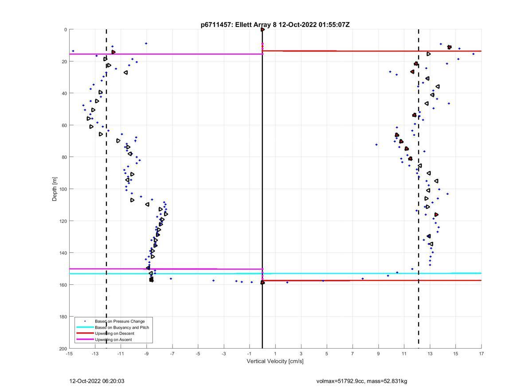The height and width of the screenshot is (392, 532).
Task: Click the x-axis tick label -11
Action: tap(121, 353)
